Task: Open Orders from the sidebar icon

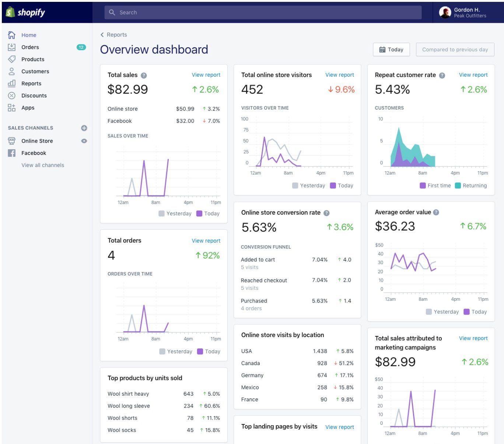Action: 11,47
